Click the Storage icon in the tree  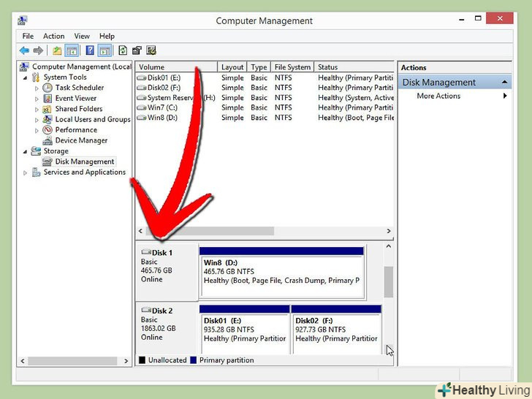36,151
